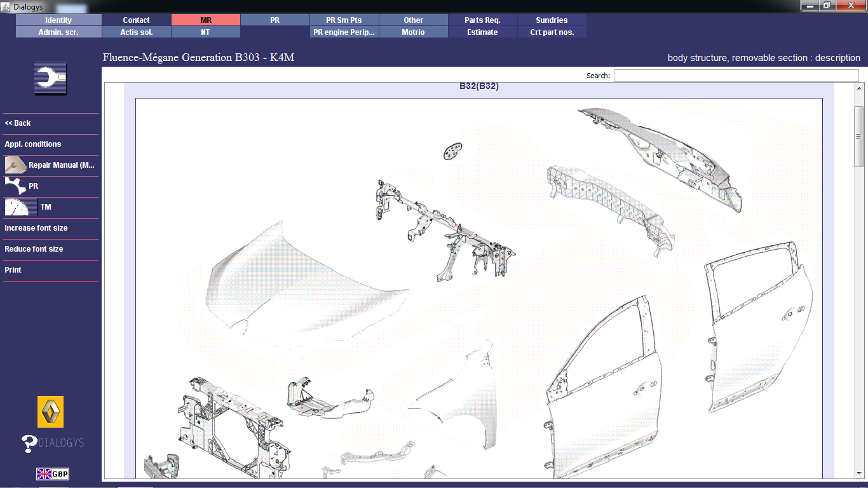Image resolution: width=868 pixels, height=488 pixels.
Task: Click the Dialogys Java icon in title bar
Action: click(6, 6)
